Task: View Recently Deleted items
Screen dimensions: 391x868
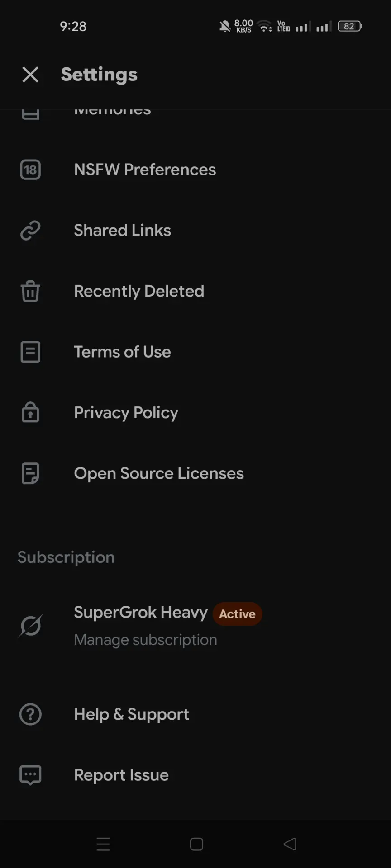Action: pyautogui.click(x=195, y=291)
